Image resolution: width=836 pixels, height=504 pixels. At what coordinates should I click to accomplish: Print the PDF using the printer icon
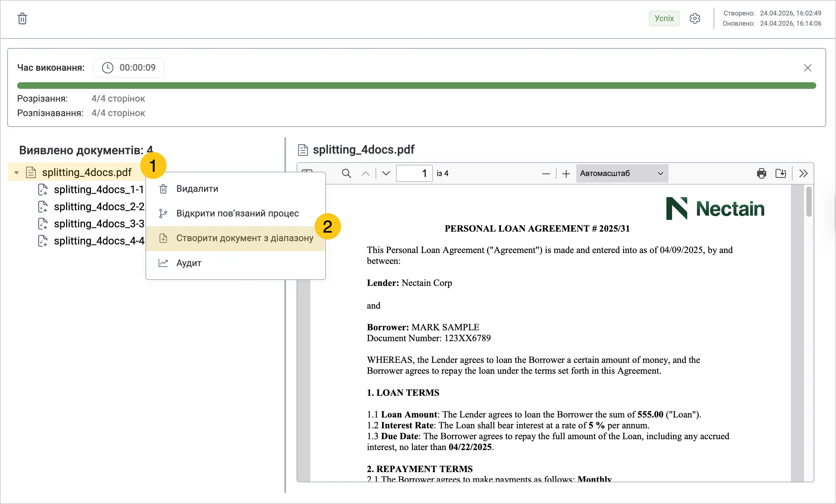pyautogui.click(x=761, y=173)
